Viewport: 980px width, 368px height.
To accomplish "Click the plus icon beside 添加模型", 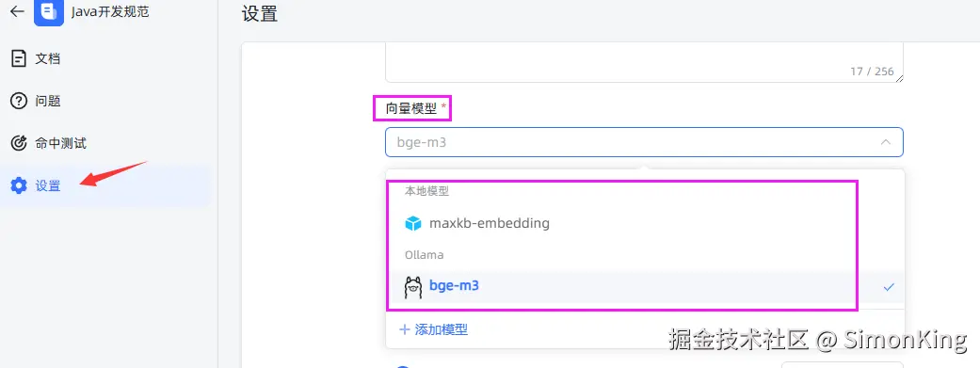I will pyautogui.click(x=405, y=329).
